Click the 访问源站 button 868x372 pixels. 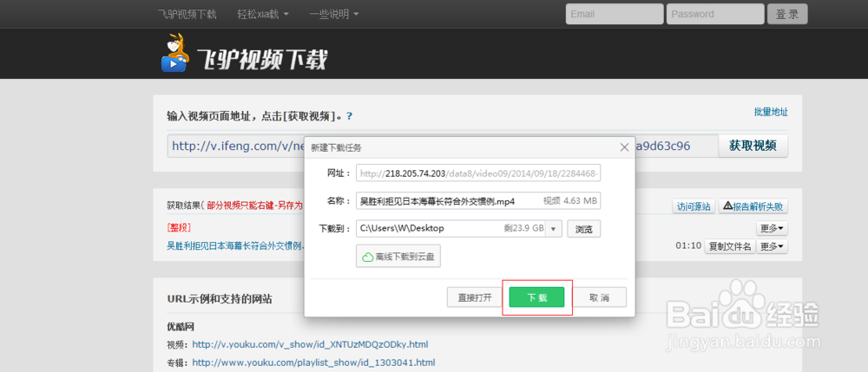pos(694,206)
